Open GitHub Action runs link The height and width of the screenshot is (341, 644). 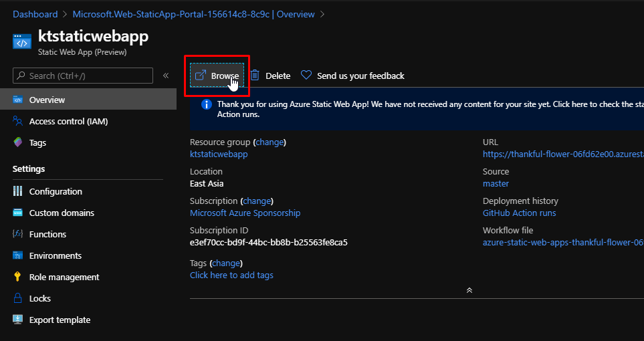pos(520,213)
